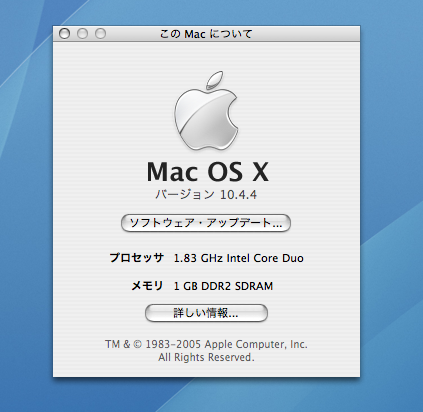Click the Apple logo image
423x412 pixels.
(206, 110)
